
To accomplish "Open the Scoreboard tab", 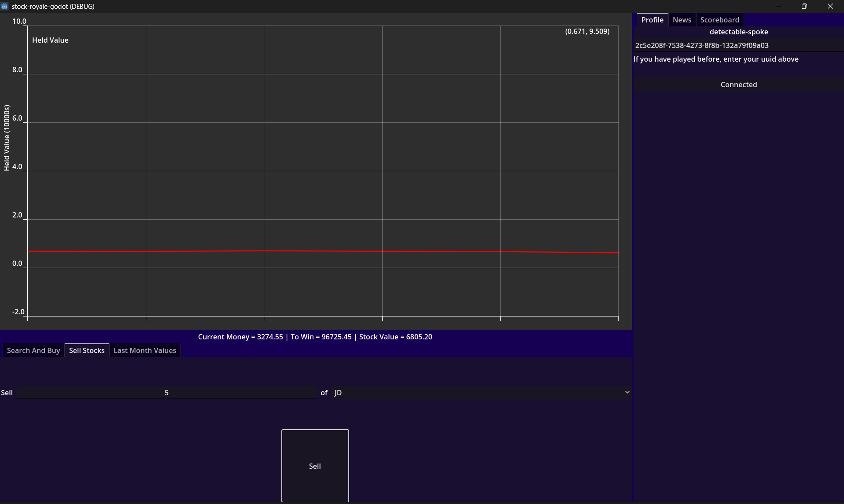I will tap(719, 19).
